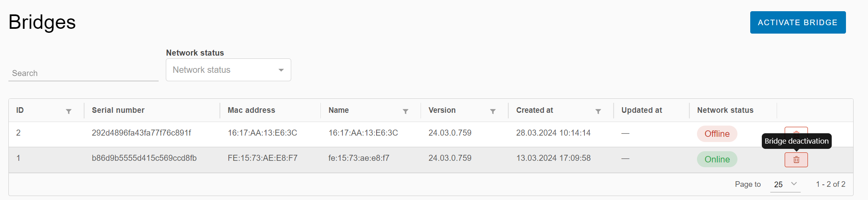Viewport: 868px width, 200px height.
Task: Click the Mac address column header
Action: point(251,110)
